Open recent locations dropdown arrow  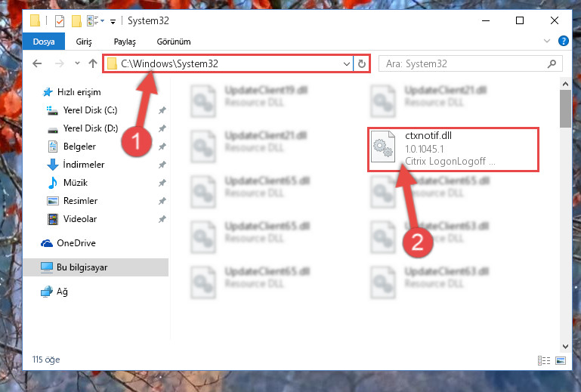77,63
